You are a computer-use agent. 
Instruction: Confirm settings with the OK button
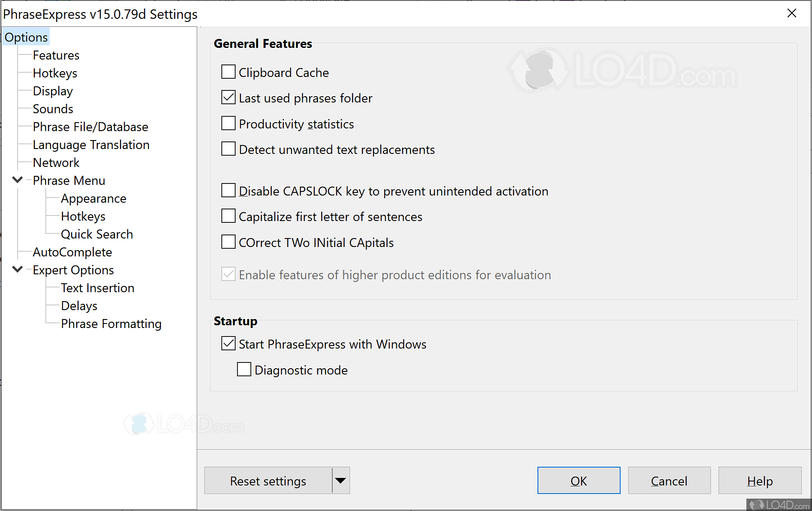click(x=579, y=480)
